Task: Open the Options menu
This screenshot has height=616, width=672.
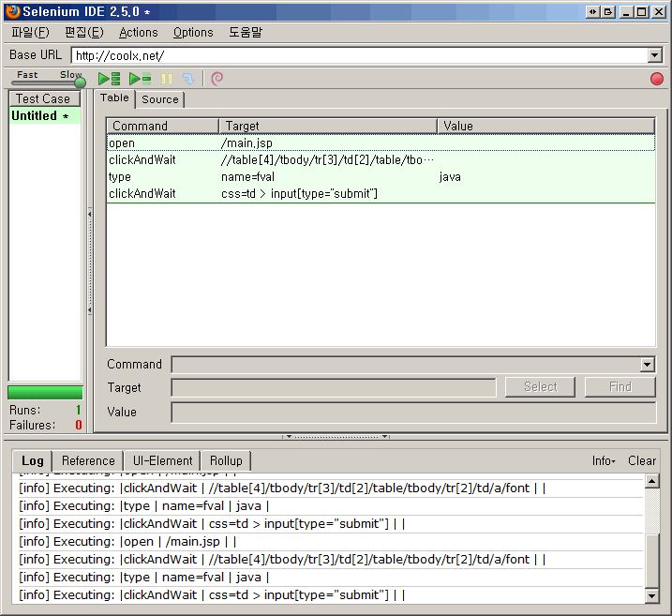Action: (x=193, y=32)
